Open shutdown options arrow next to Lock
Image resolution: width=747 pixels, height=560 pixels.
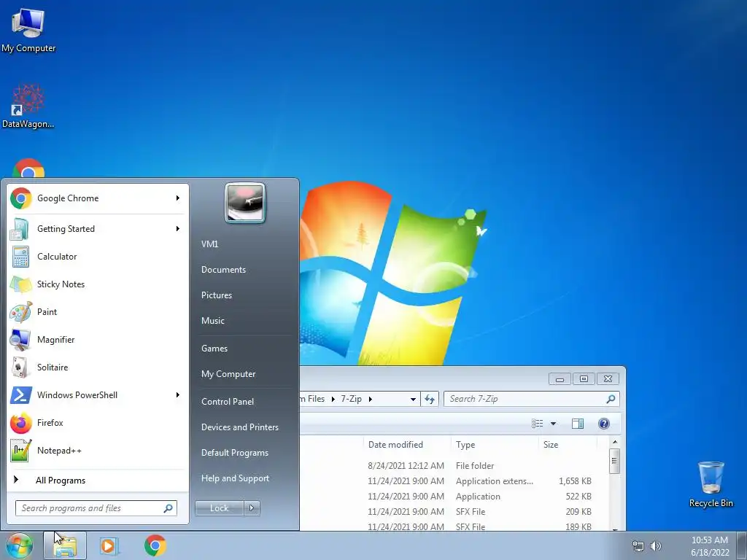click(252, 508)
